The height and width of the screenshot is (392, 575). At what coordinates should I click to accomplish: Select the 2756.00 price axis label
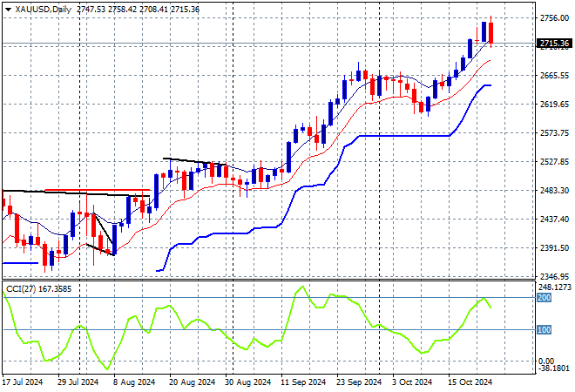click(x=554, y=17)
